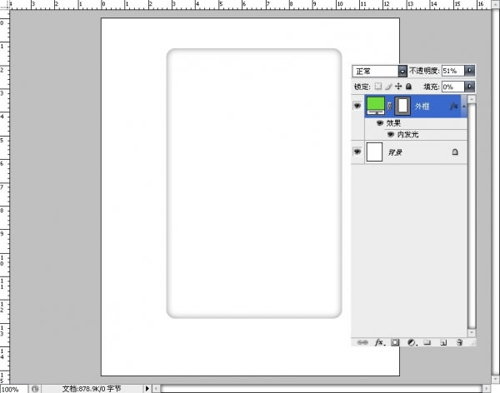Click the 填充 0% value field
500x393 pixels.
click(x=453, y=87)
